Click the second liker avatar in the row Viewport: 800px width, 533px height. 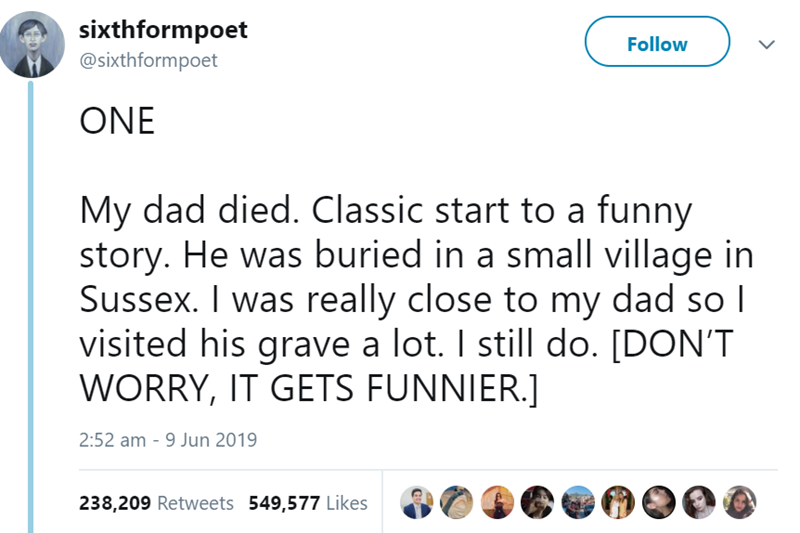click(x=457, y=502)
